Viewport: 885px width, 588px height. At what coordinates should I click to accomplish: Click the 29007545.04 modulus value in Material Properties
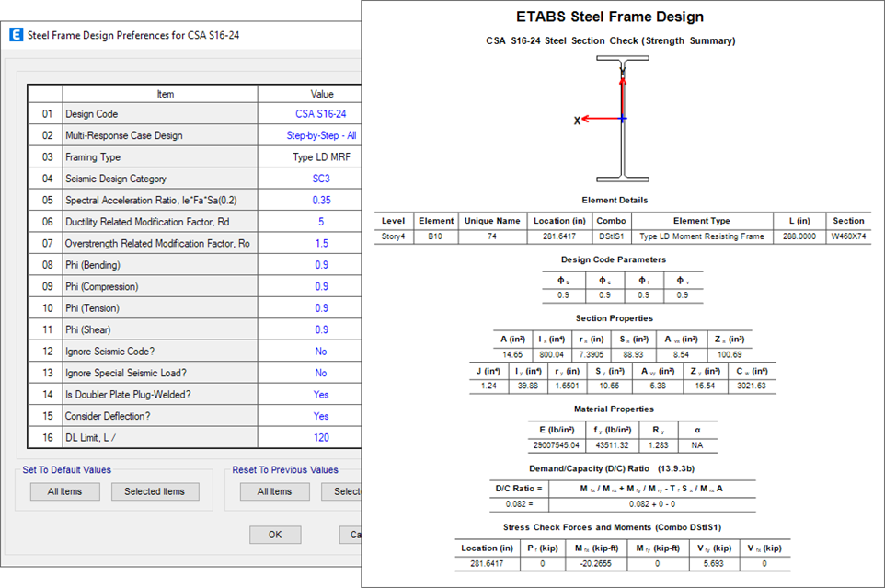[x=557, y=445]
